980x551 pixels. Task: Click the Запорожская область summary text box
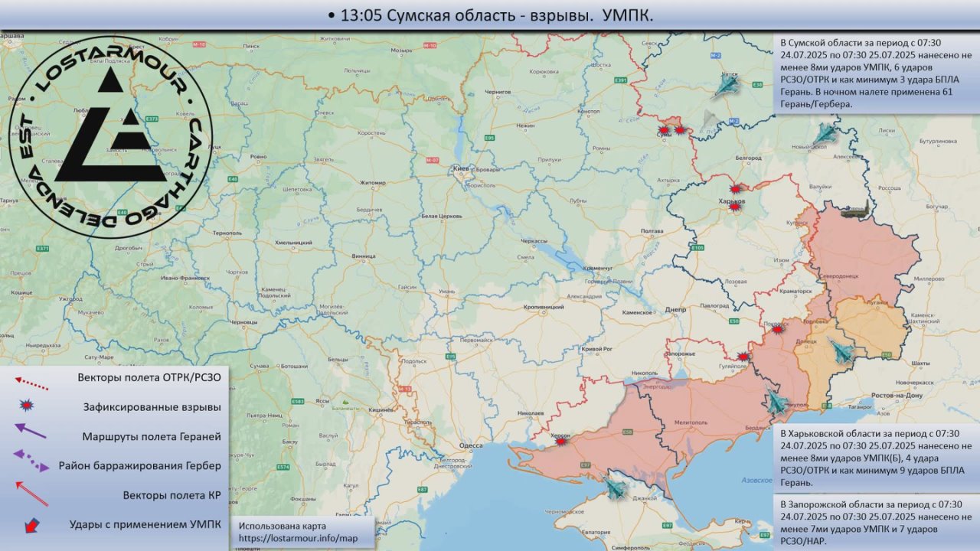pyautogui.click(x=877, y=523)
